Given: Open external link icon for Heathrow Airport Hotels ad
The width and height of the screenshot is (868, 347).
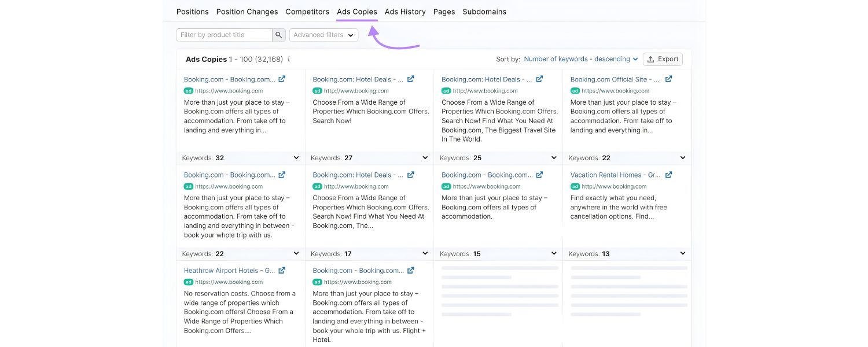Looking at the screenshot, I should [x=282, y=271].
